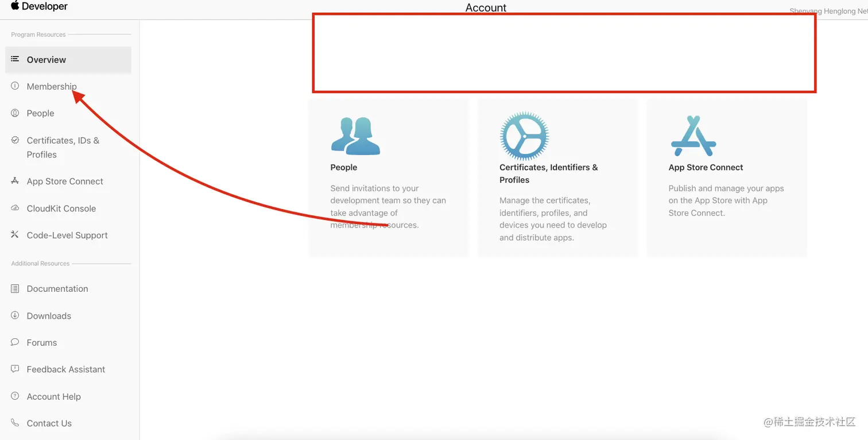Open the Downloads link
Screen dimensions: 868x440
tap(49, 316)
